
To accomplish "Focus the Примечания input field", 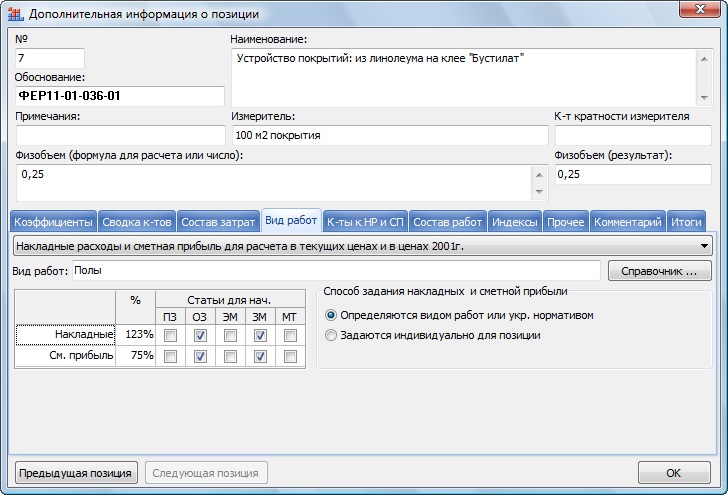I will pos(120,136).
